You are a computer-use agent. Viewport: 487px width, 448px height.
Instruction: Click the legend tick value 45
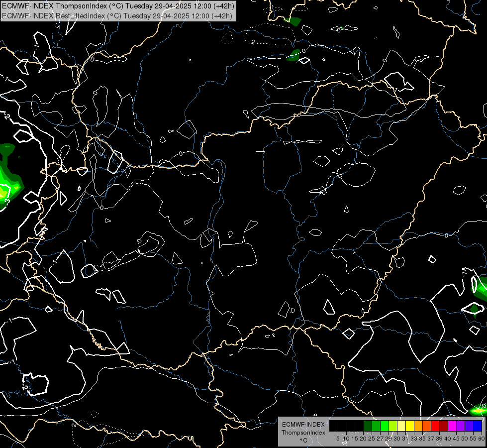tap(456, 439)
